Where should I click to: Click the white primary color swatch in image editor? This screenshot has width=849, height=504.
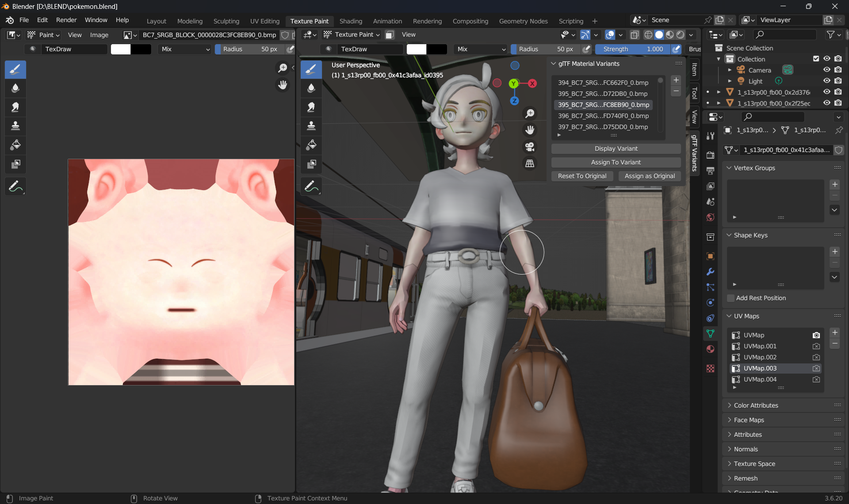pos(121,49)
